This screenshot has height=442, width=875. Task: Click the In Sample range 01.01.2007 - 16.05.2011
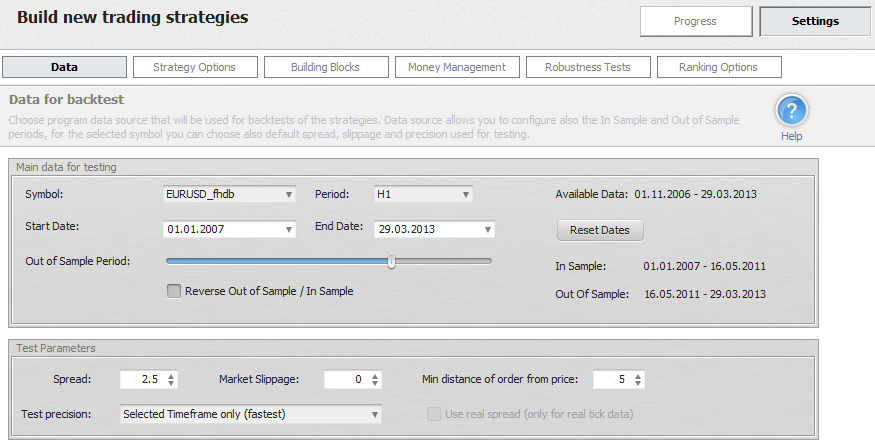point(704,266)
